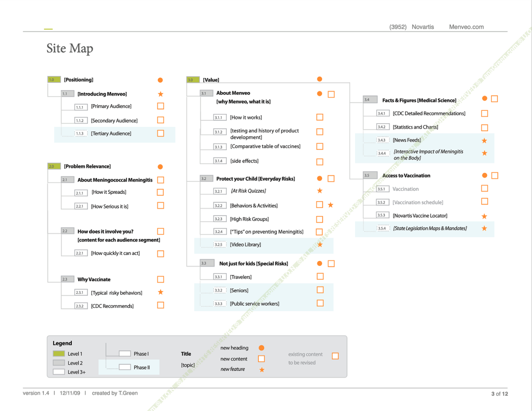The image size is (532, 411).
Task: Click the square next to CDC Recommends
Action: pyautogui.click(x=161, y=305)
